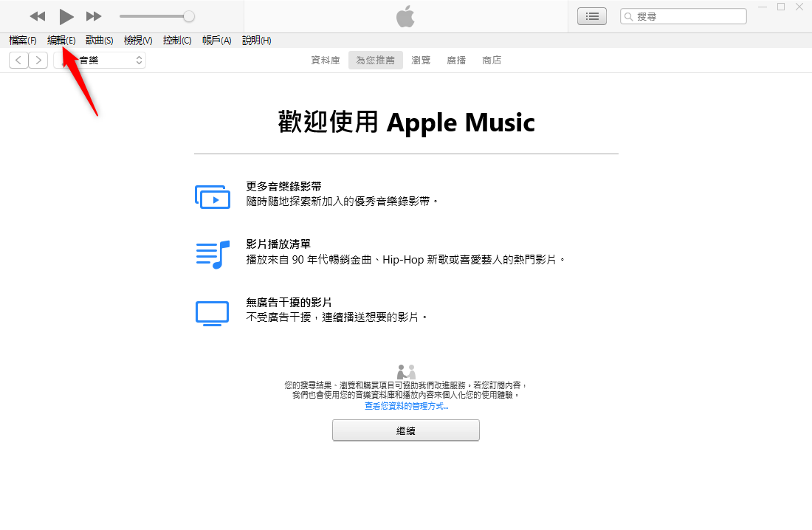
Task: Open the 廣播 tab
Action: tap(456, 60)
